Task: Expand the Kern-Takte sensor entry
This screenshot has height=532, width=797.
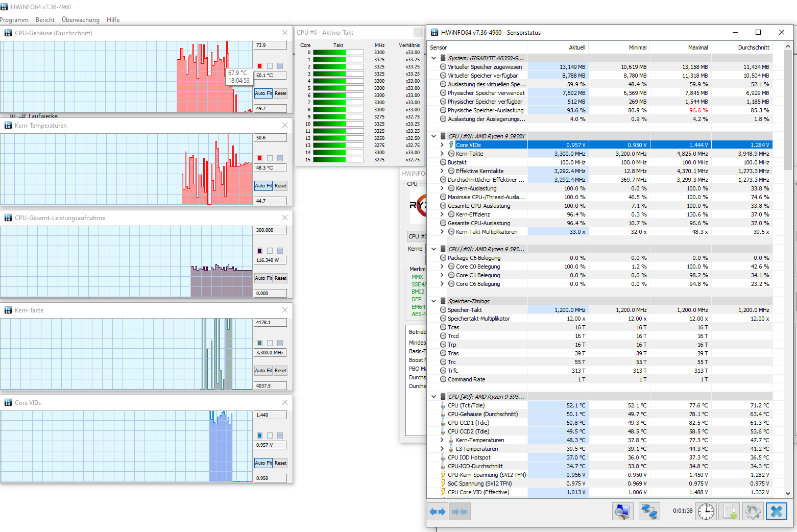Action: [442, 153]
